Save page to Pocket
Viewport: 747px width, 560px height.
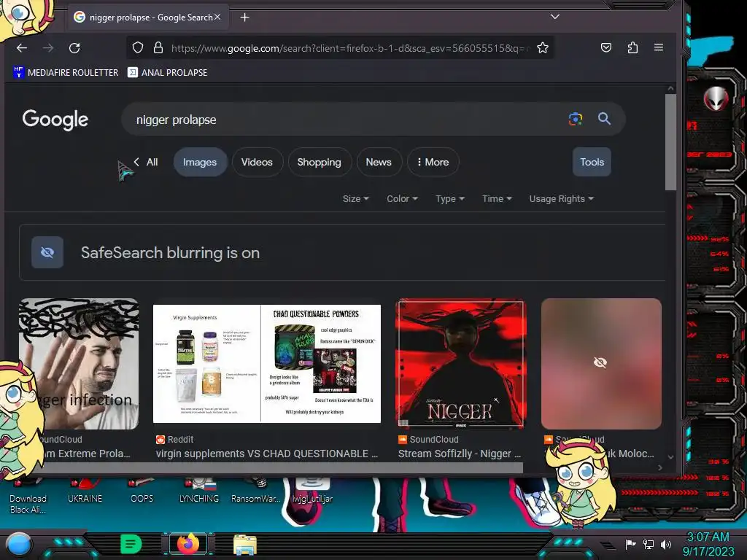[x=606, y=47]
